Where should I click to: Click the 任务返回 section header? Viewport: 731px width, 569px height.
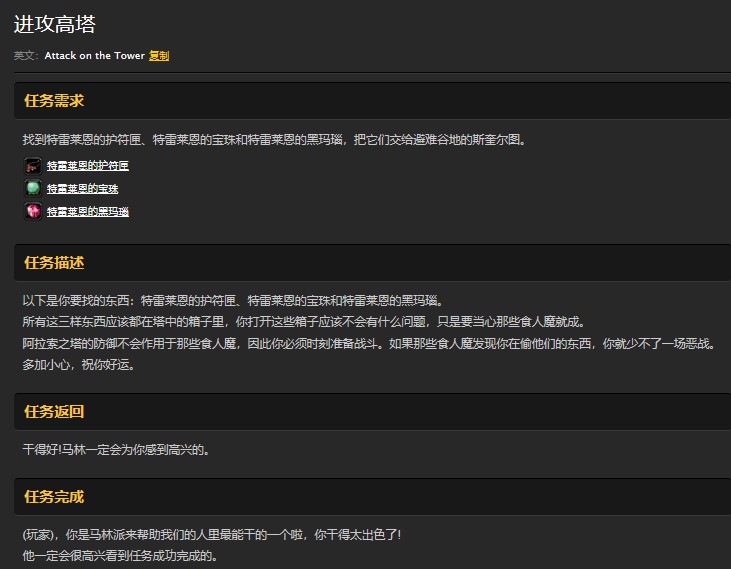click(54, 412)
